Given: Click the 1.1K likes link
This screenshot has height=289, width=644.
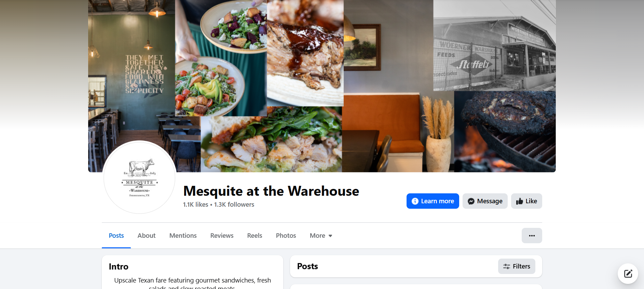Looking at the screenshot, I should coord(196,205).
